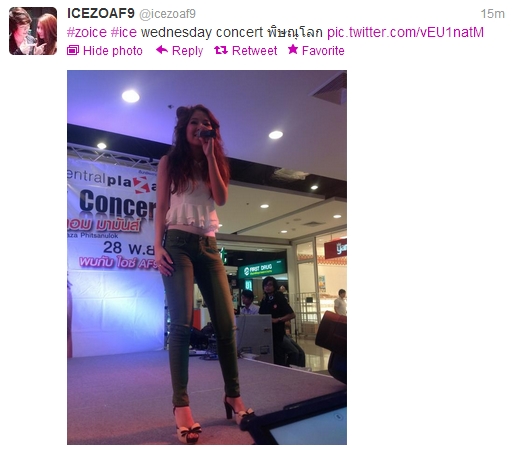Click the First Drug sign in photo
This screenshot has width=512, height=456.
(x=262, y=269)
